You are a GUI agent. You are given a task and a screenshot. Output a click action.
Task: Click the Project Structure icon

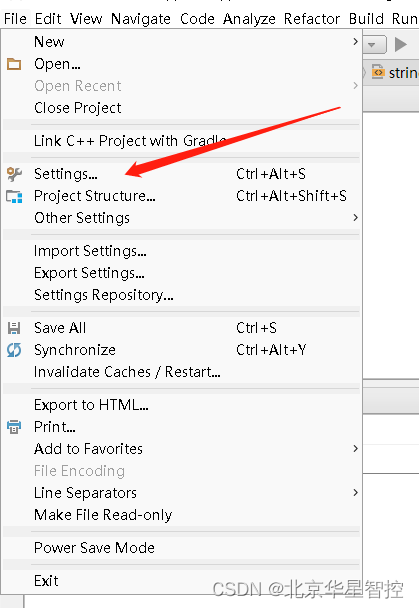[14, 196]
